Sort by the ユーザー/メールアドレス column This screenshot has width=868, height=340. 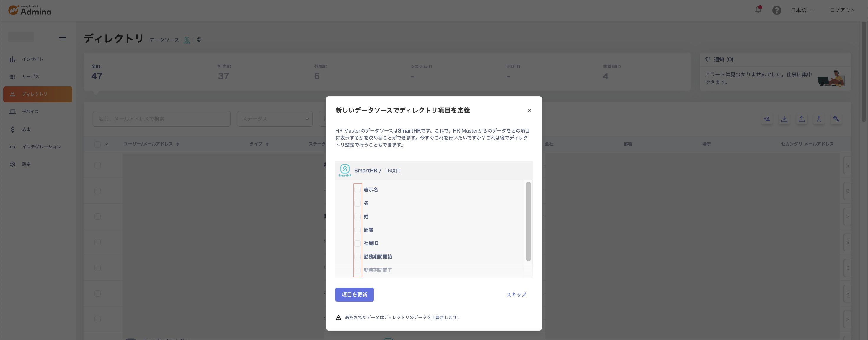(151, 144)
